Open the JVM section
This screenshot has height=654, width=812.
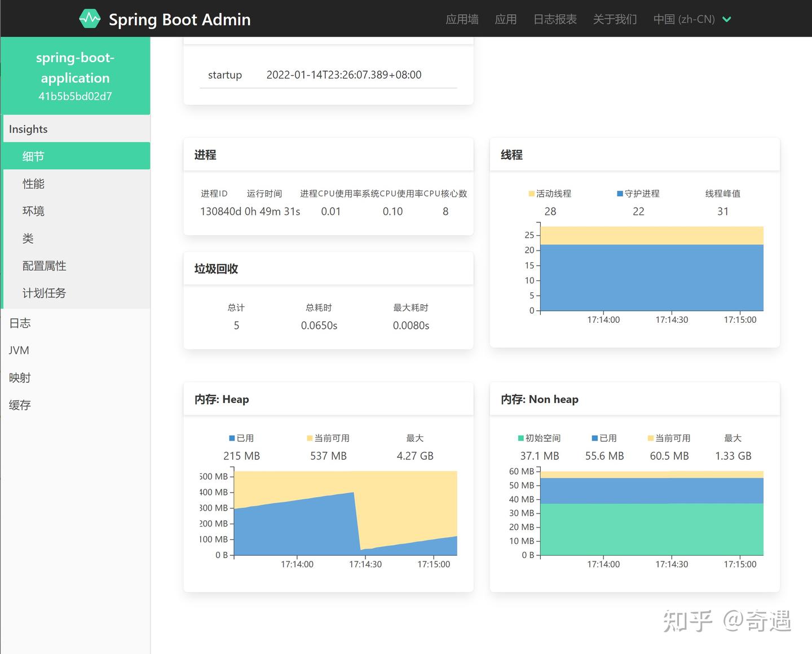tap(19, 350)
